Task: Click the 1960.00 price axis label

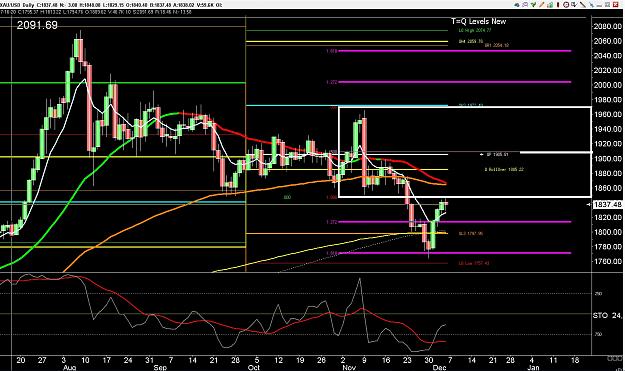Action: point(607,115)
